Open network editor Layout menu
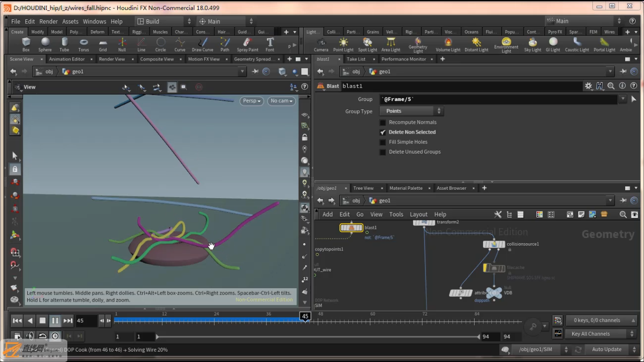 (x=419, y=214)
